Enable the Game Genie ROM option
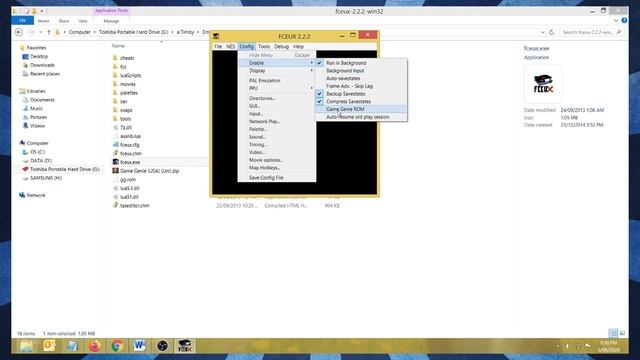The image size is (640, 360). click(361, 109)
